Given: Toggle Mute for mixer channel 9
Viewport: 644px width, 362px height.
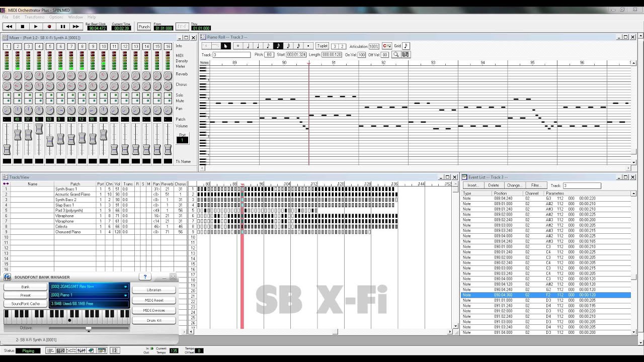Looking at the screenshot, I should pyautogui.click(x=93, y=101).
